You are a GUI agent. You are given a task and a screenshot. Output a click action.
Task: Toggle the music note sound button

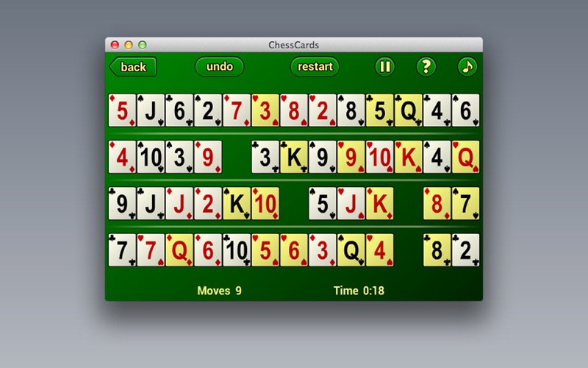point(467,66)
